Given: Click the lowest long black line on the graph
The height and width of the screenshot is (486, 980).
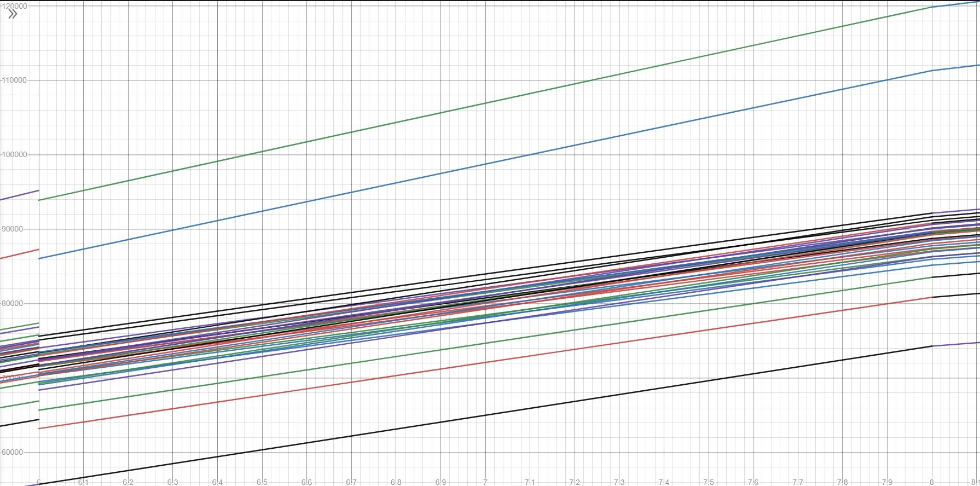Looking at the screenshot, I should tap(485, 415).
